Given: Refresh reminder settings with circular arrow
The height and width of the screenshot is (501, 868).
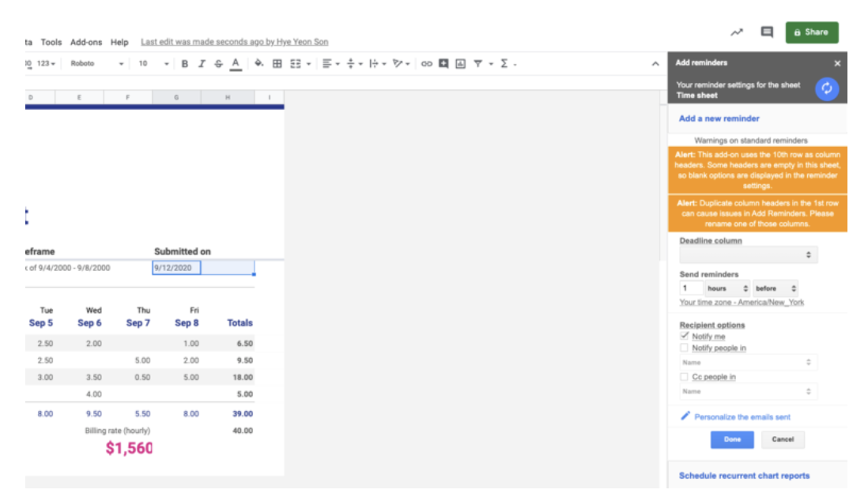Looking at the screenshot, I should click(x=827, y=89).
